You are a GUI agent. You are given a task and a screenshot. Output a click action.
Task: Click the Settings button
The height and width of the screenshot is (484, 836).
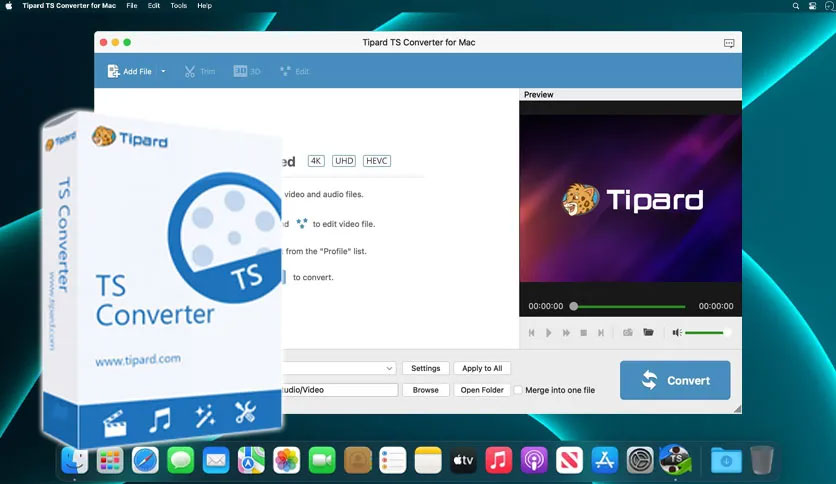[425, 368]
